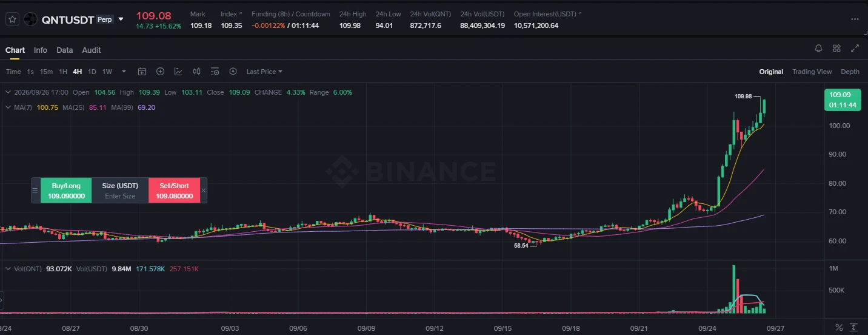
Task: Open technical indicators line-chart icon
Action: point(178,72)
